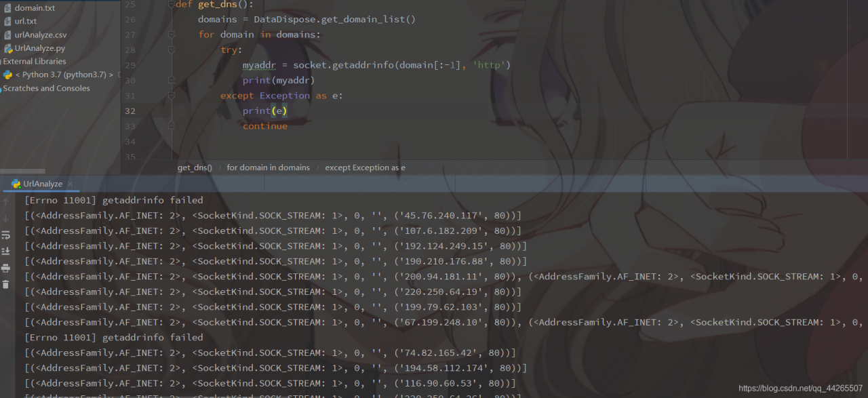Collapse the try block fold at line 28
The width and height of the screenshot is (868, 398).
[170, 50]
